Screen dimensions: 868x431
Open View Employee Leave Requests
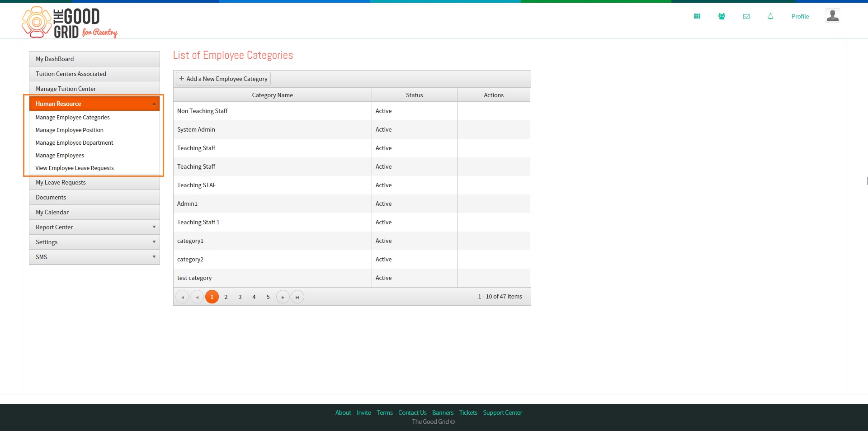tap(75, 168)
